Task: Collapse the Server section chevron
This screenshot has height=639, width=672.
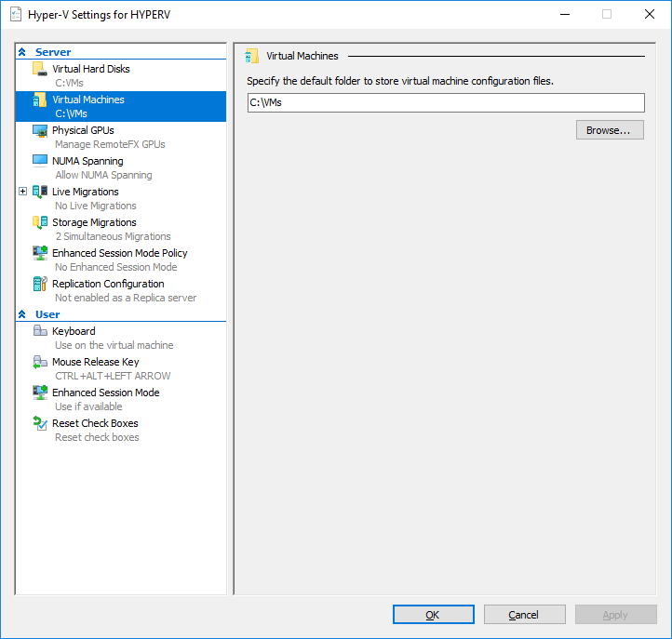Action: [22, 52]
